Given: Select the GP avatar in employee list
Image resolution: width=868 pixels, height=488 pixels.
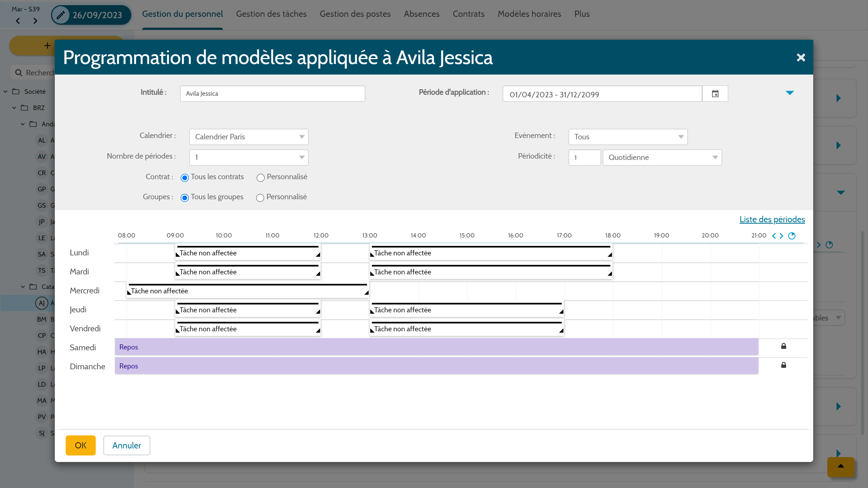Looking at the screenshot, I should 42,189.
